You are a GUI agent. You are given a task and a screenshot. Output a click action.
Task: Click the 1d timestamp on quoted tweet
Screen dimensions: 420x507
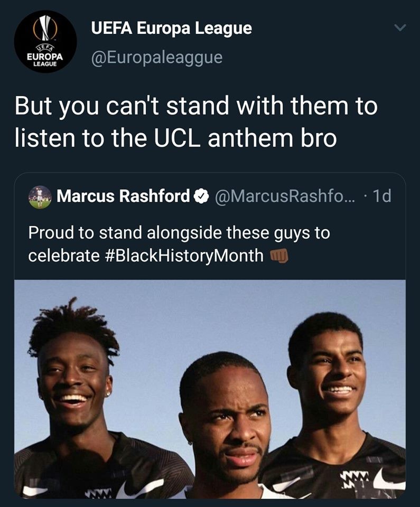pyautogui.click(x=381, y=196)
